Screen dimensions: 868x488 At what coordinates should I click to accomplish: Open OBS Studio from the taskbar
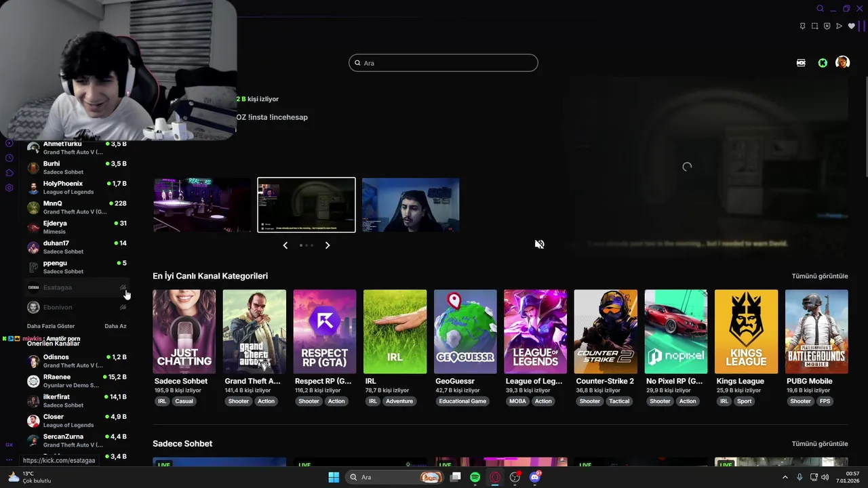point(515,477)
